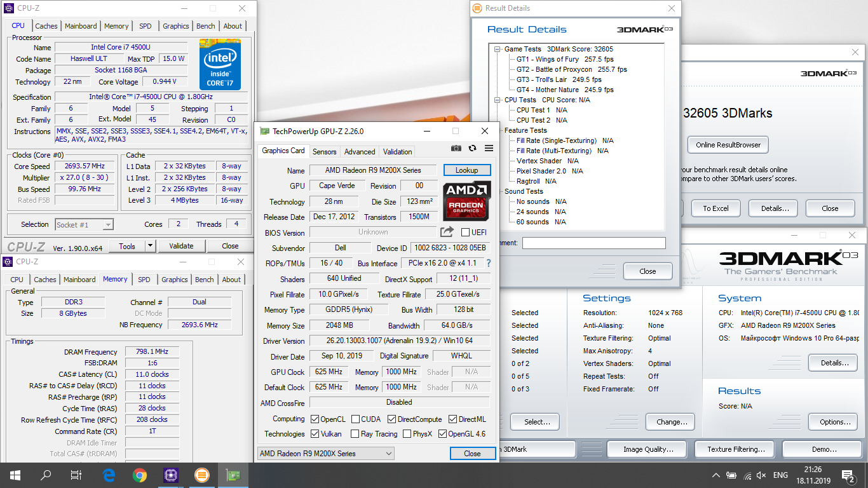Switch input language via ENG indicator
This screenshot has height=488, width=868.
click(x=780, y=475)
